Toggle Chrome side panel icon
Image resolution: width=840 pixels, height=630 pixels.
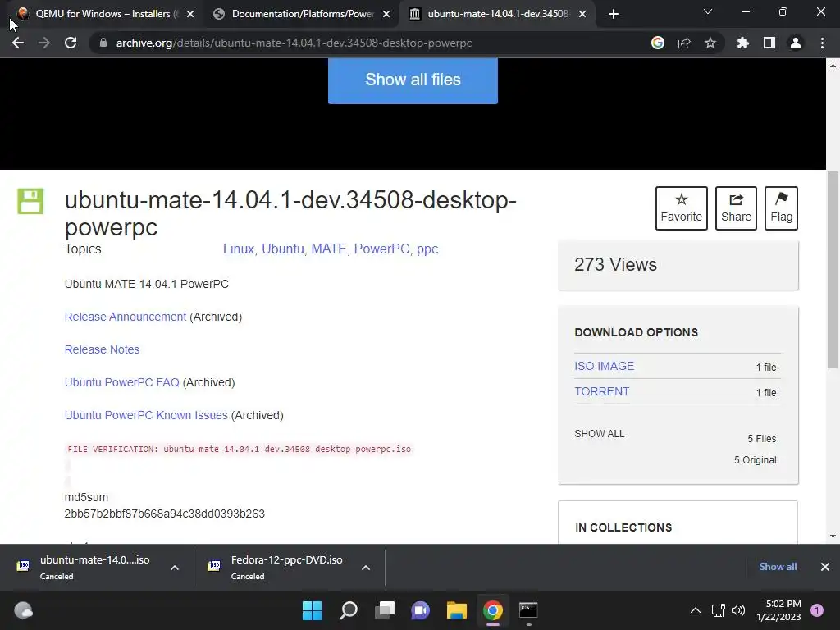tap(769, 43)
